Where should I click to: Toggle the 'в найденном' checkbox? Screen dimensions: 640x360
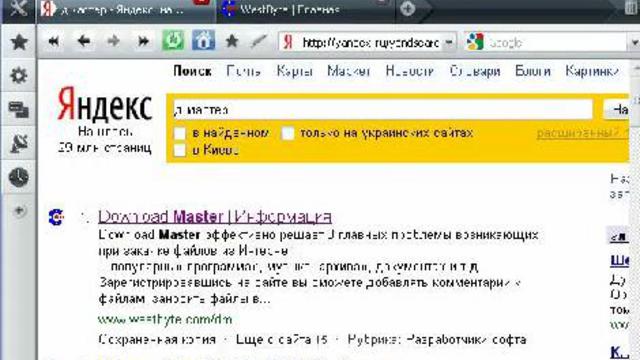[x=180, y=133]
